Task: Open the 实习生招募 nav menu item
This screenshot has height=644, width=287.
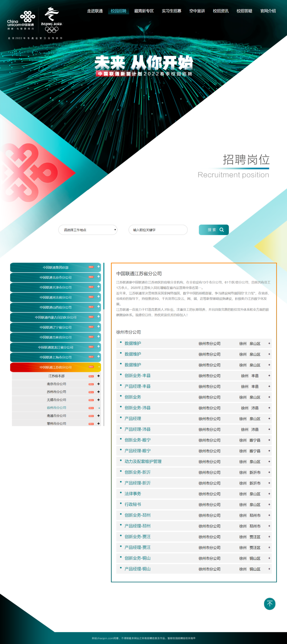Action: [x=171, y=11]
